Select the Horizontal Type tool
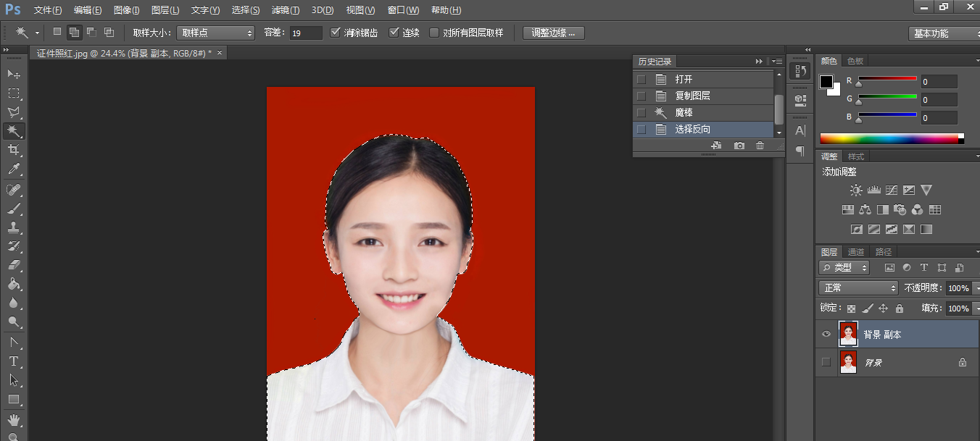This screenshot has width=980, height=441. pos(14,361)
